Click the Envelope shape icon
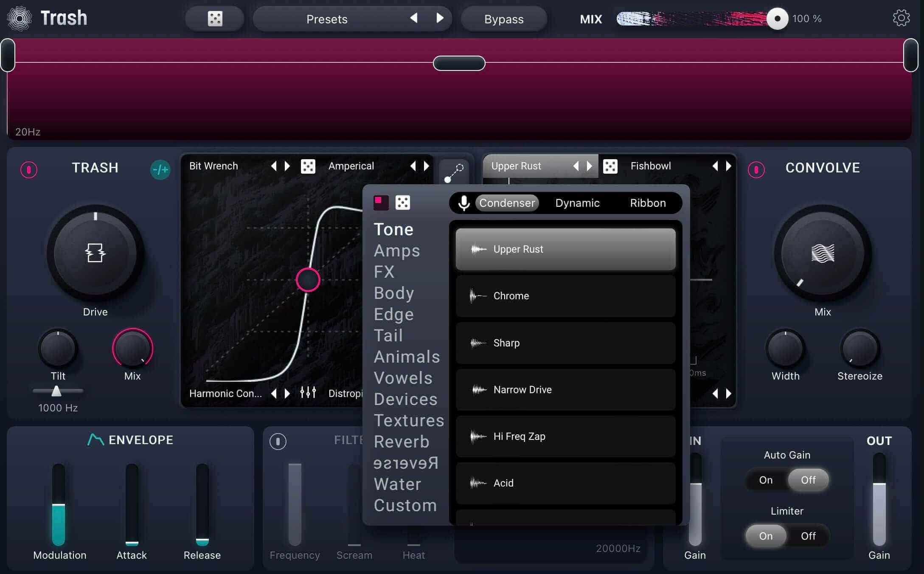 click(95, 439)
